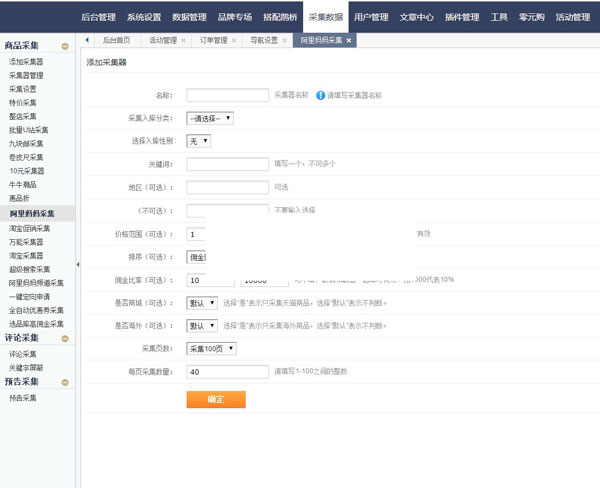Focus the 佣金比率 input showing 10

pyautogui.click(x=210, y=280)
